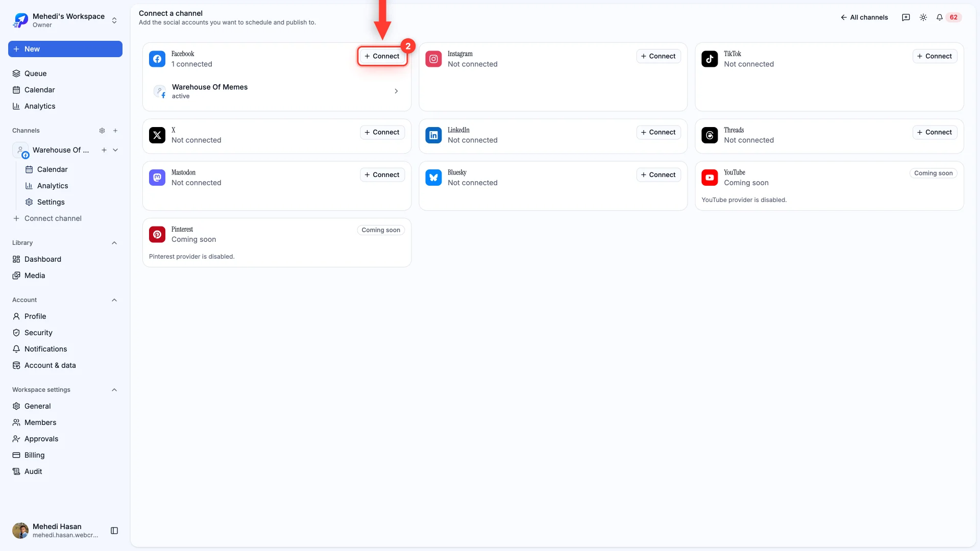Viewport: 980px width, 551px height.
Task: Click the Pinterest channel icon
Action: [157, 235]
